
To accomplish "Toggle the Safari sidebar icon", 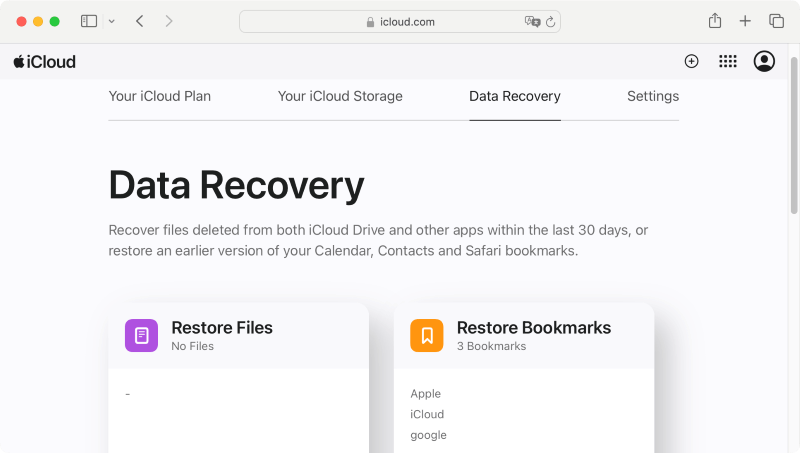I will (89, 21).
